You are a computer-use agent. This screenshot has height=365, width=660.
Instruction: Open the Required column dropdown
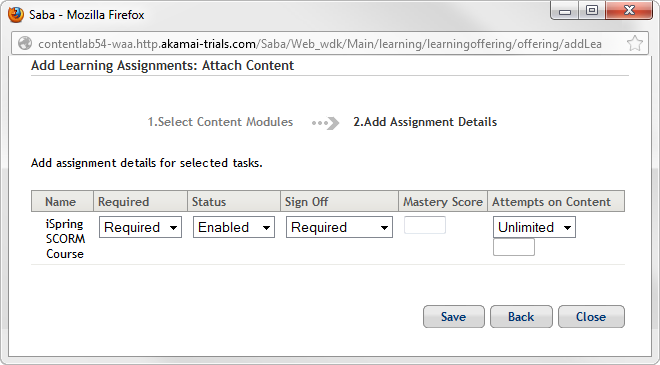pos(140,227)
